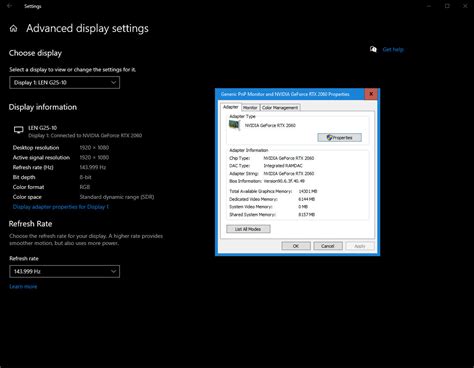Open Settings home via house icon
This screenshot has width=474, height=368.
pyautogui.click(x=13, y=29)
